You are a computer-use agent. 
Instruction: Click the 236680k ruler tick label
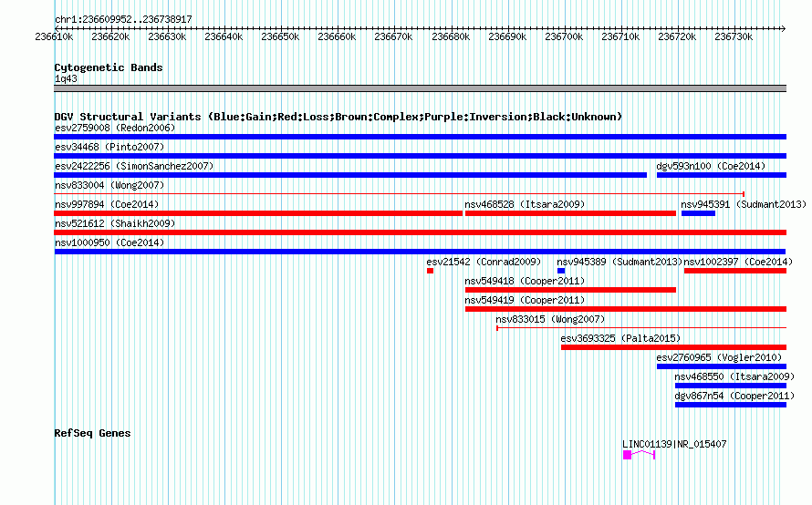(451, 36)
